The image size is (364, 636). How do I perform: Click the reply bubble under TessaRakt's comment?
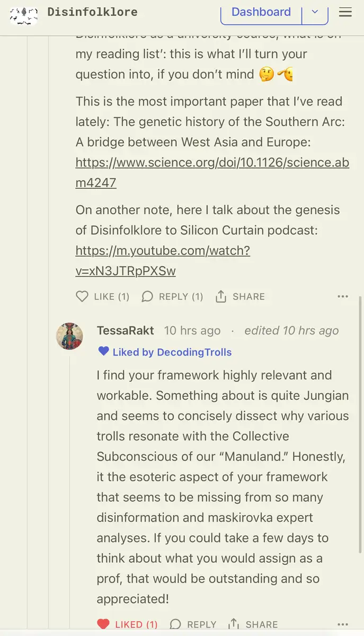tap(175, 624)
